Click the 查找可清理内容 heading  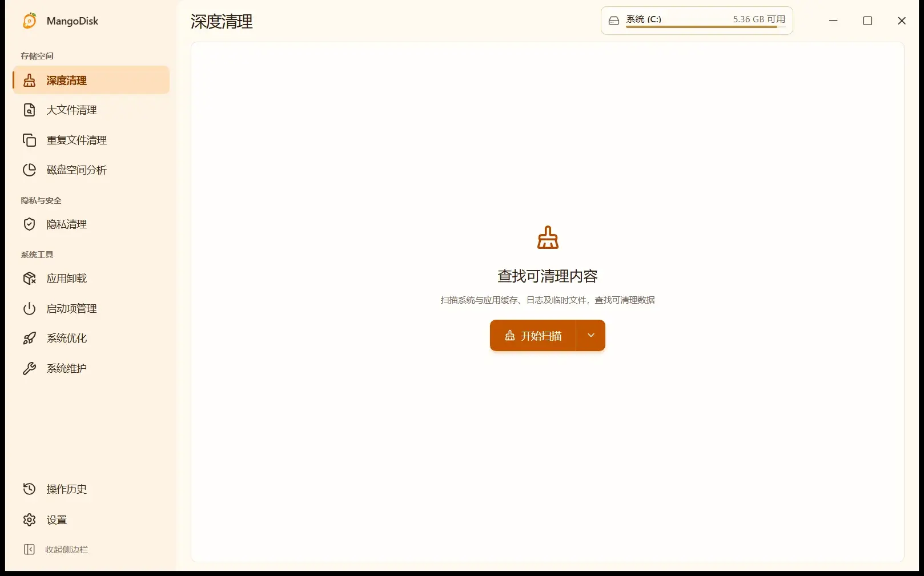548,276
